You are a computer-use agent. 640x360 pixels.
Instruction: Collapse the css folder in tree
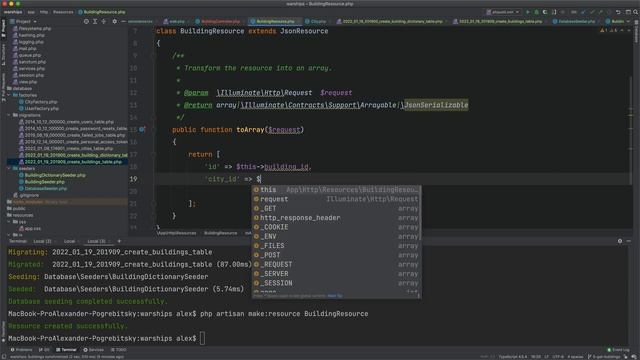(x=9, y=222)
